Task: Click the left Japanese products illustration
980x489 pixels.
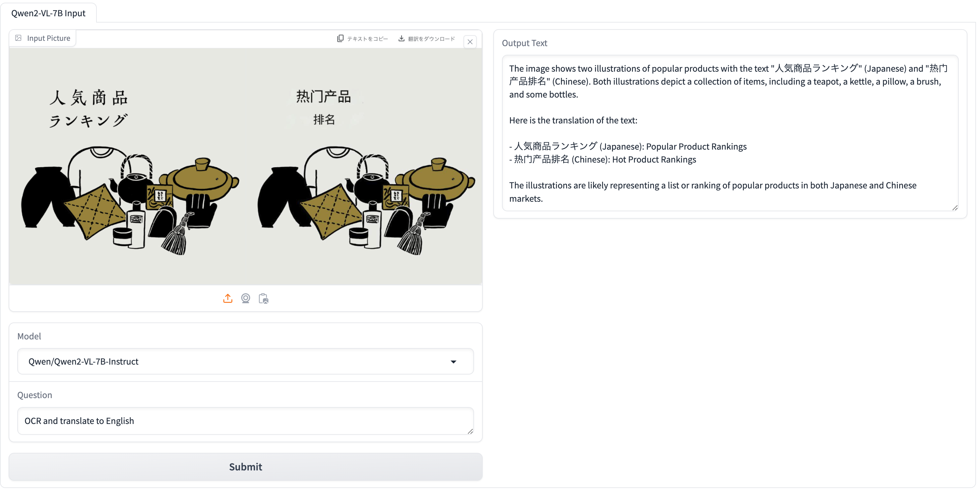Action: pos(129,202)
